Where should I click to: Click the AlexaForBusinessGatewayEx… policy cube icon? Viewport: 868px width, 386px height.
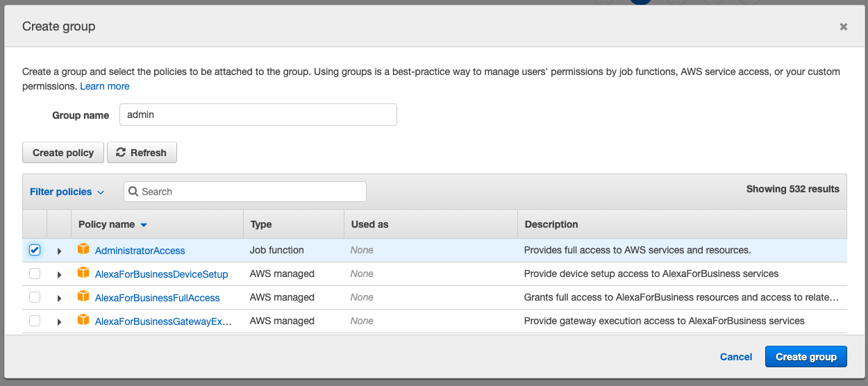[83, 320]
